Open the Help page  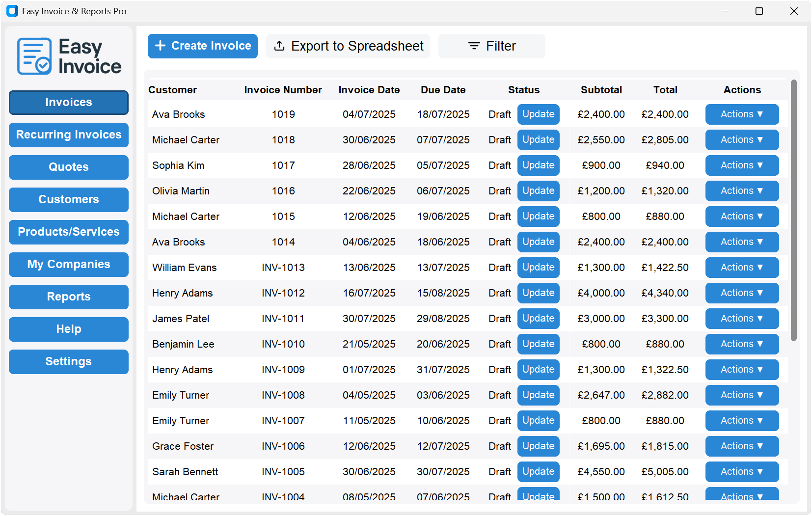pos(69,329)
